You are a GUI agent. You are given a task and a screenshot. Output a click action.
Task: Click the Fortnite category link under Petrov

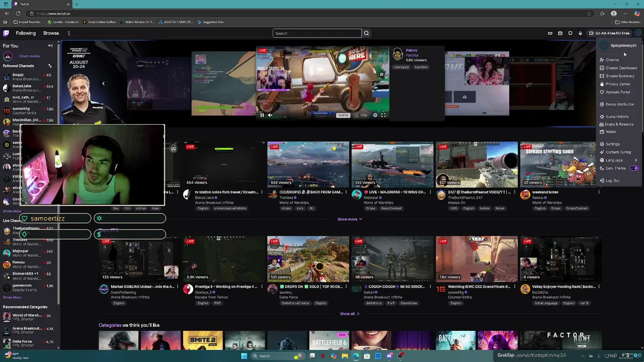(x=412, y=55)
